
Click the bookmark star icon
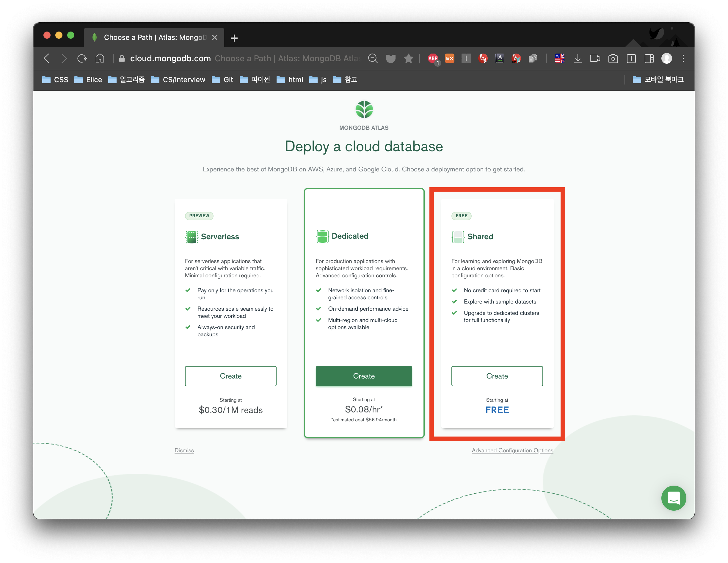[408, 59]
